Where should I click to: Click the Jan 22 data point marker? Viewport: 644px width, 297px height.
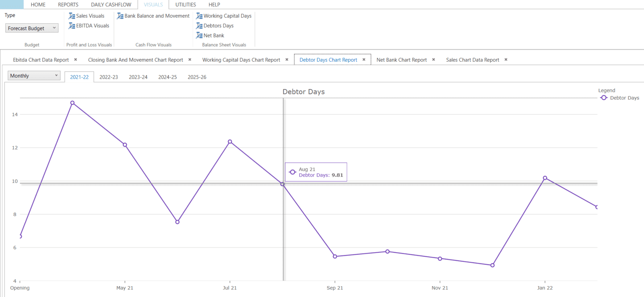pos(545,178)
